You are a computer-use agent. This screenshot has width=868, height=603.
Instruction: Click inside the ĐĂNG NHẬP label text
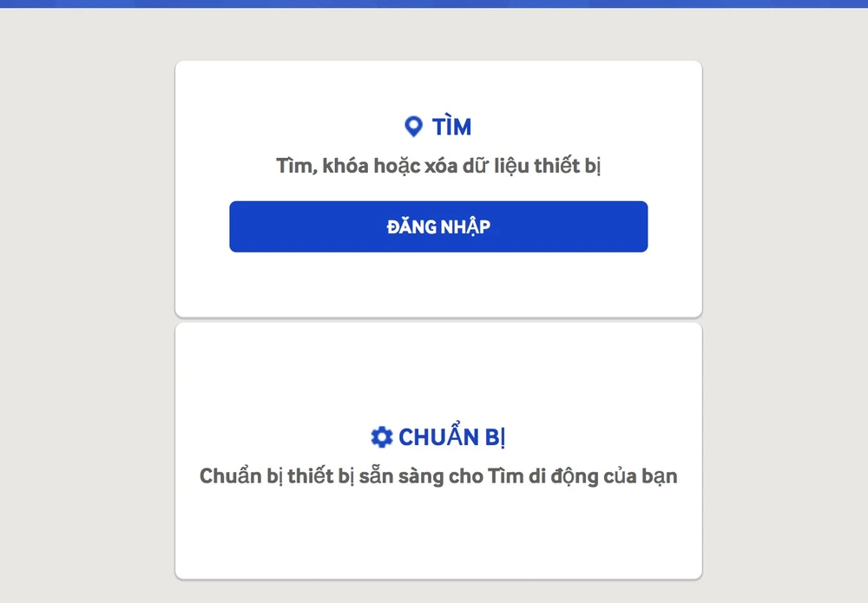tap(438, 226)
